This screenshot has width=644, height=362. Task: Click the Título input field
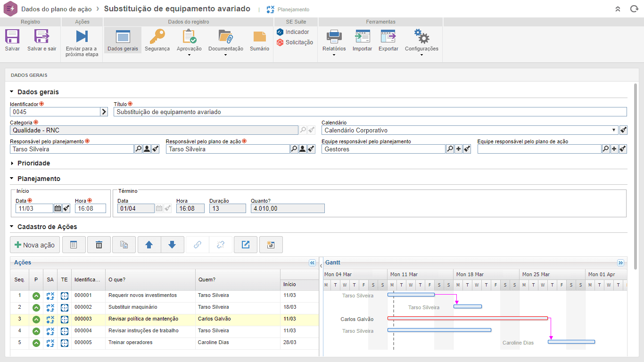tap(370, 112)
